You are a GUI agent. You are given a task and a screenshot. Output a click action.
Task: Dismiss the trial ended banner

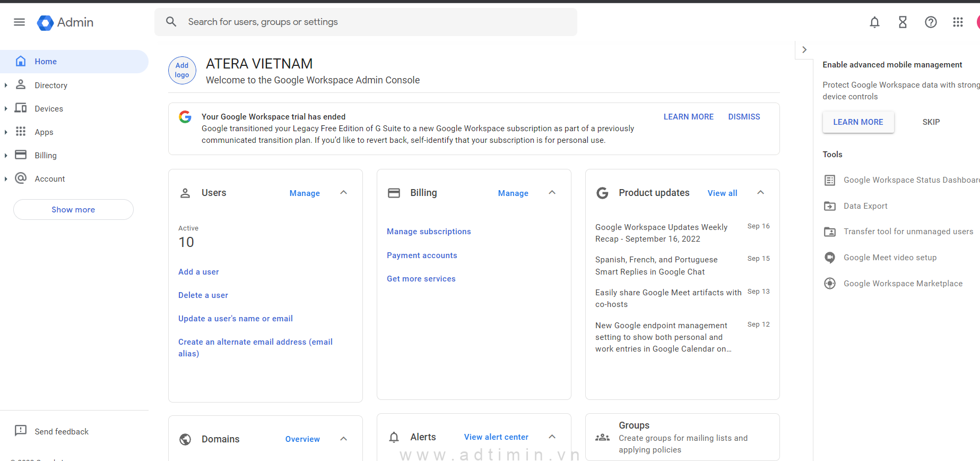pyautogui.click(x=744, y=117)
